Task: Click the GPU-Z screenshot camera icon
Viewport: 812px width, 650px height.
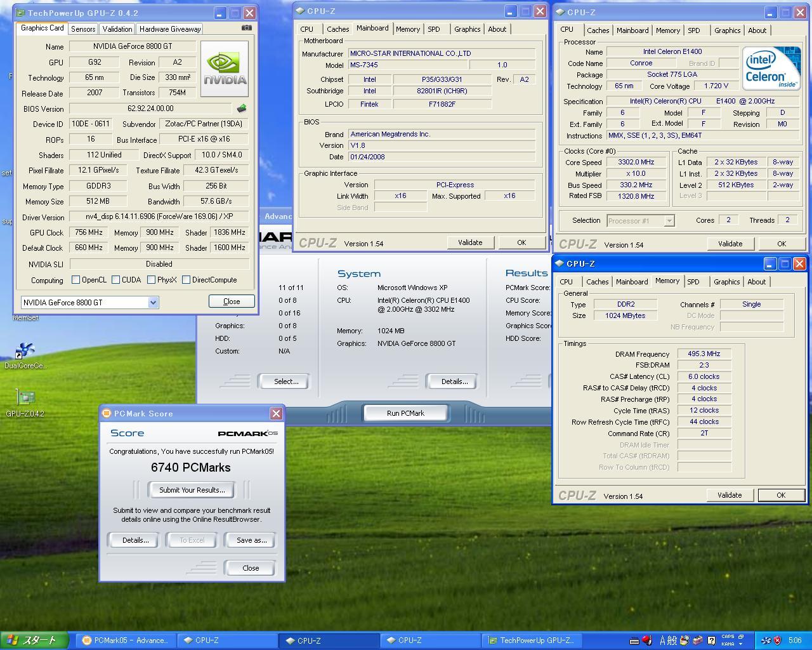Action: (x=247, y=28)
